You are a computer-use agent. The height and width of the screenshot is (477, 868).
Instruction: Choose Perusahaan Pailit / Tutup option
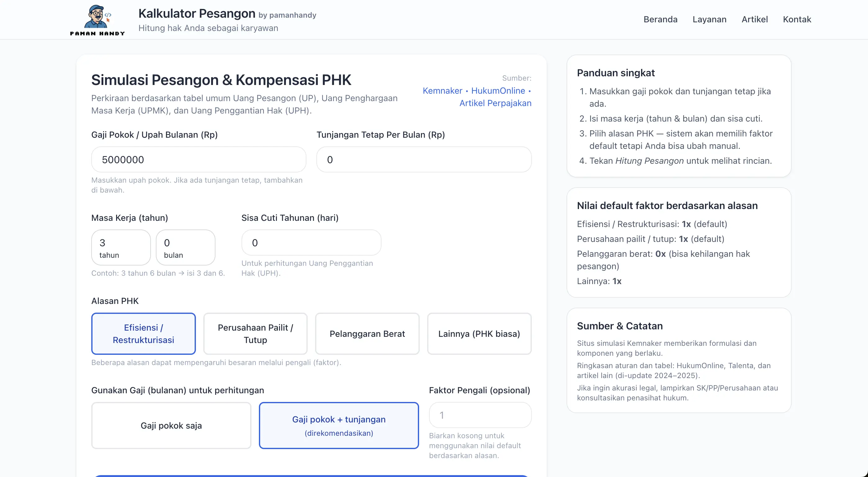255,334
